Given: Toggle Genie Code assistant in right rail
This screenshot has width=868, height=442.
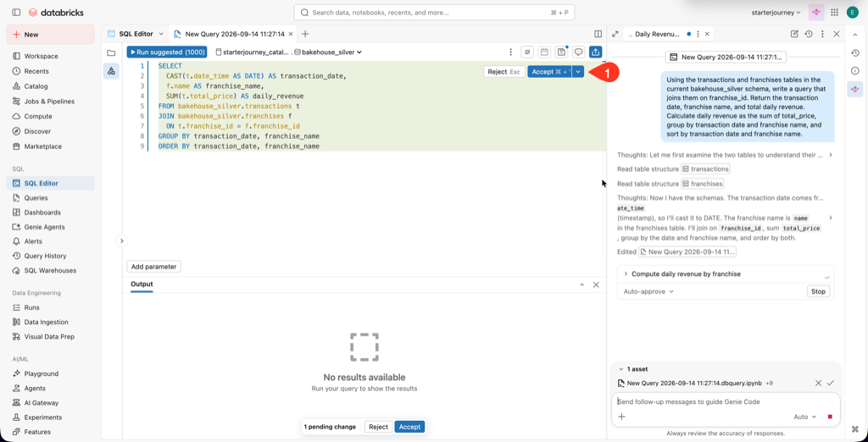Looking at the screenshot, I should tap(854, 89).
